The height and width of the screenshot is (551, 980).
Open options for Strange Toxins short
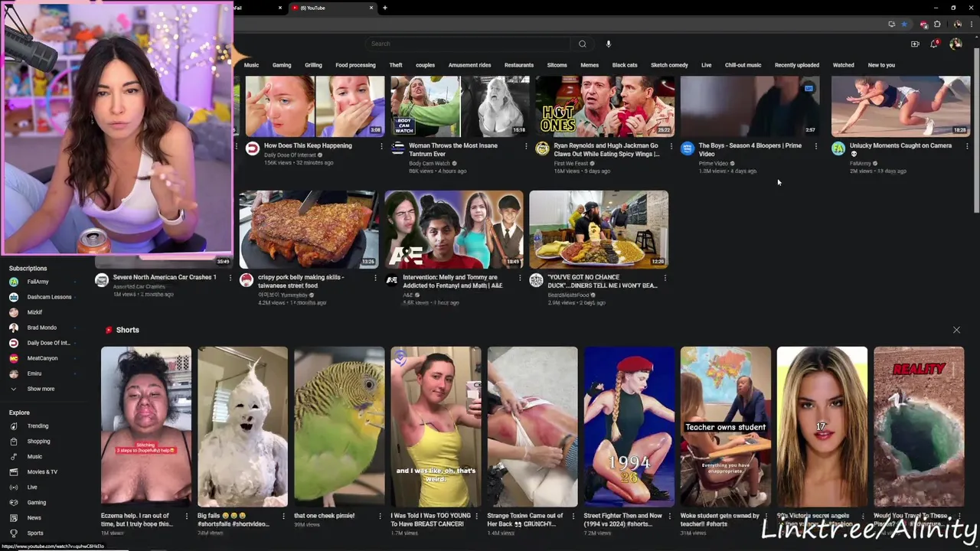pos(573,517)
